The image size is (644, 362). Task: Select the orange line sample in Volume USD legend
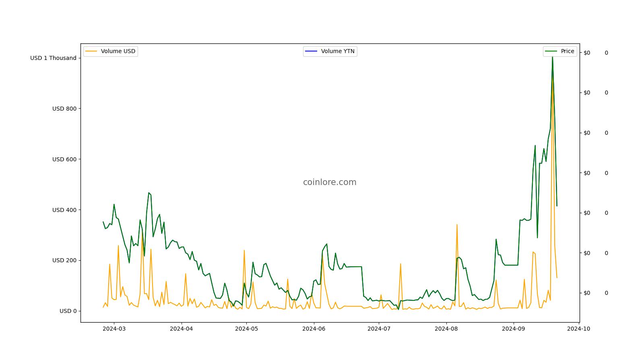pos(91,51)
